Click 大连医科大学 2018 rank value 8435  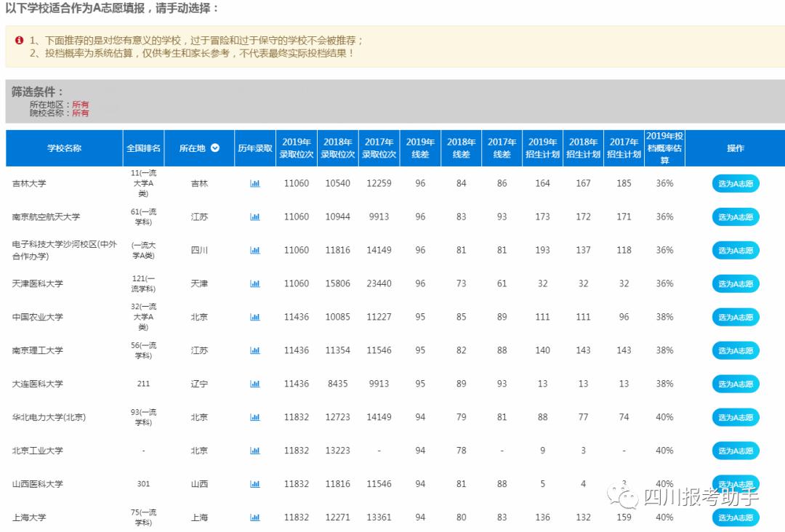coord(338,384)
